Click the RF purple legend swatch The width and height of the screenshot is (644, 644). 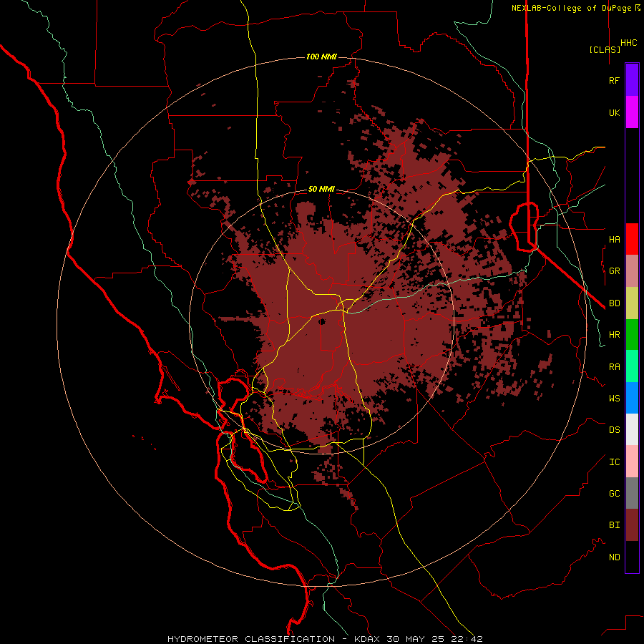(632, 80)
